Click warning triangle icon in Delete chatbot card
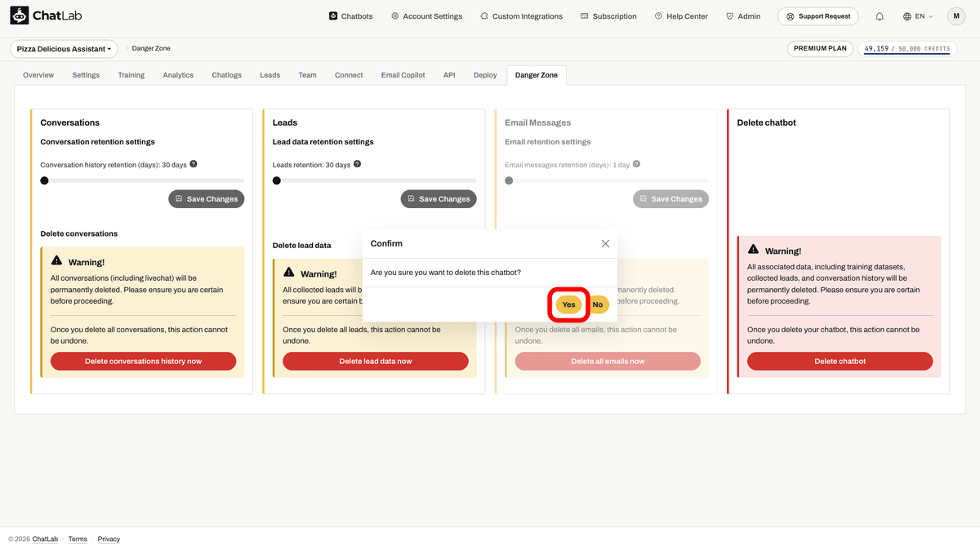 pyautogui.click(x=753, y=251)
